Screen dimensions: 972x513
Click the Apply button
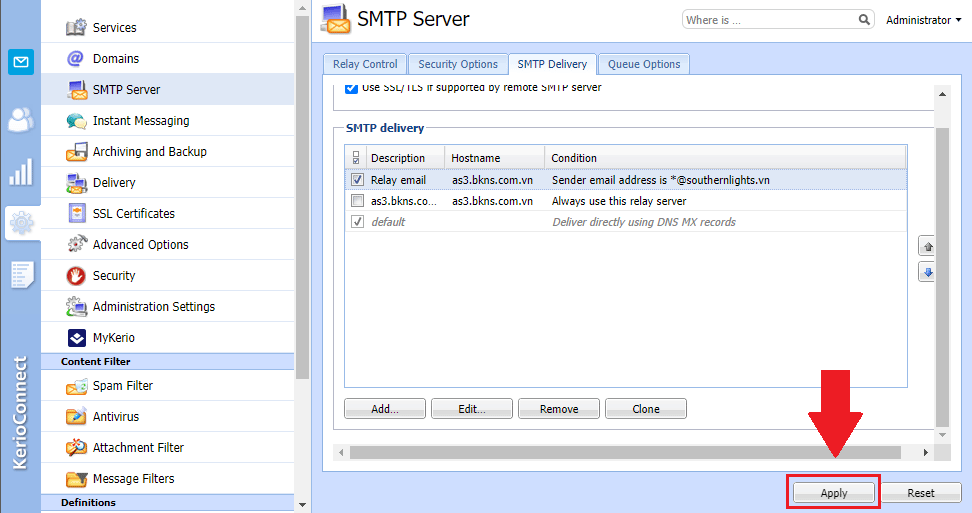coord(833,493)
